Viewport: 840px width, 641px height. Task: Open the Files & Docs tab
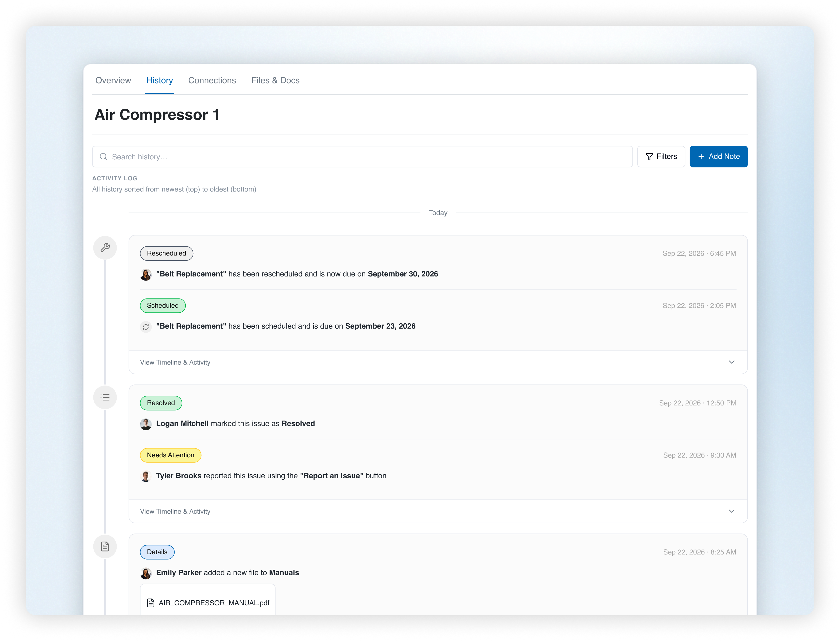tap(276, 80)
